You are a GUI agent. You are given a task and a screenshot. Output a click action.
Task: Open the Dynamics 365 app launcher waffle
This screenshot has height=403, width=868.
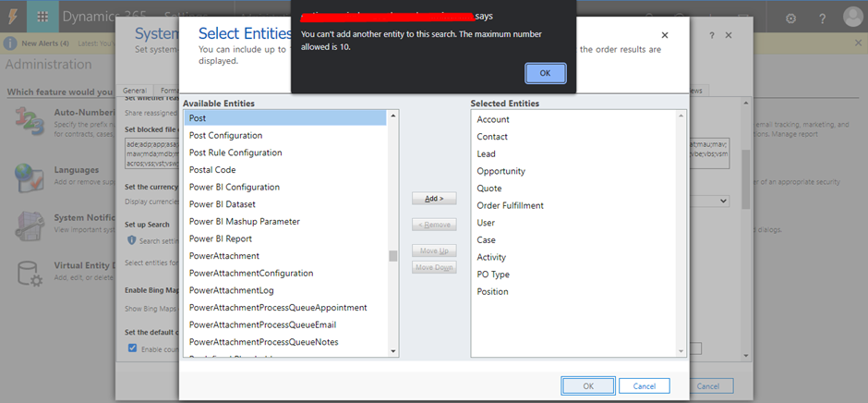tap(42, 17)
